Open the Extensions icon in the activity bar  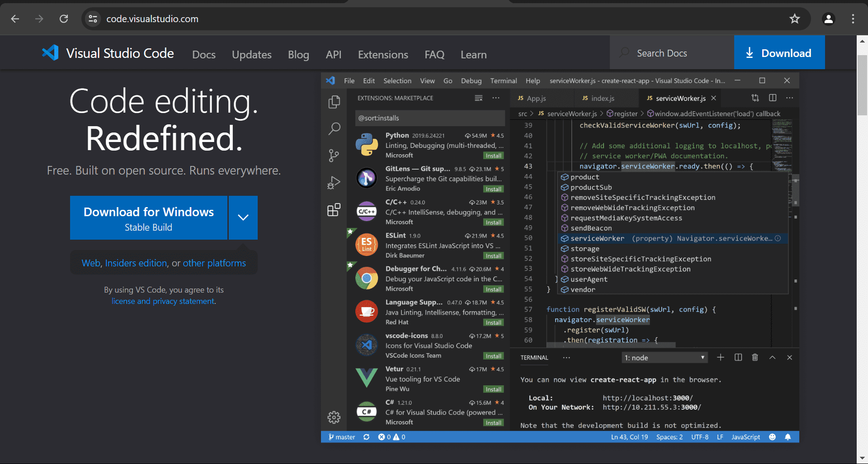coord(334,210)
